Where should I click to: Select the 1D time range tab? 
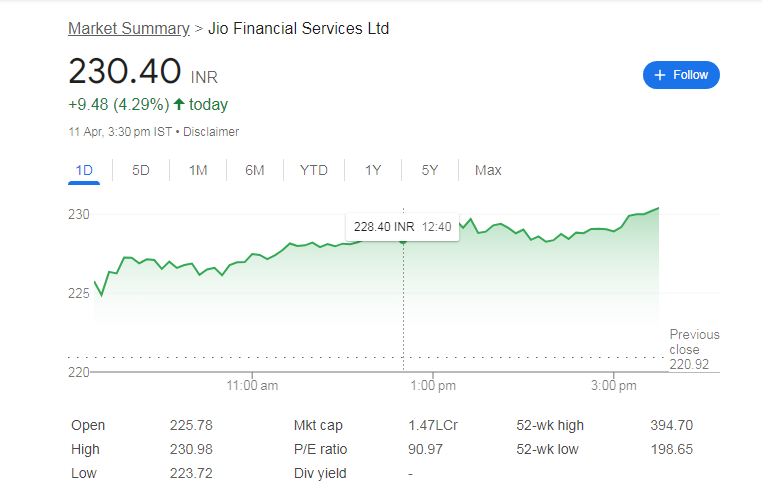coord(84,171)
